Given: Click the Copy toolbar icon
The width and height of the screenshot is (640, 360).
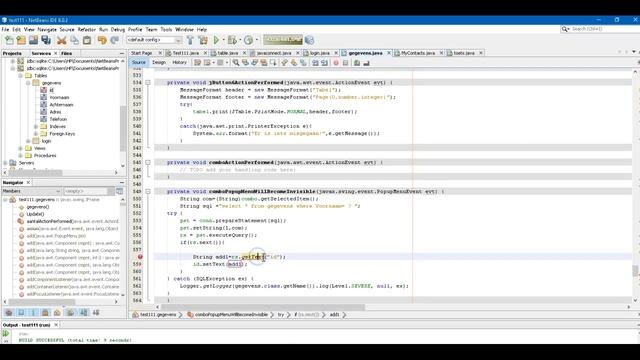Looking at the screenshot, I should 74,40.
